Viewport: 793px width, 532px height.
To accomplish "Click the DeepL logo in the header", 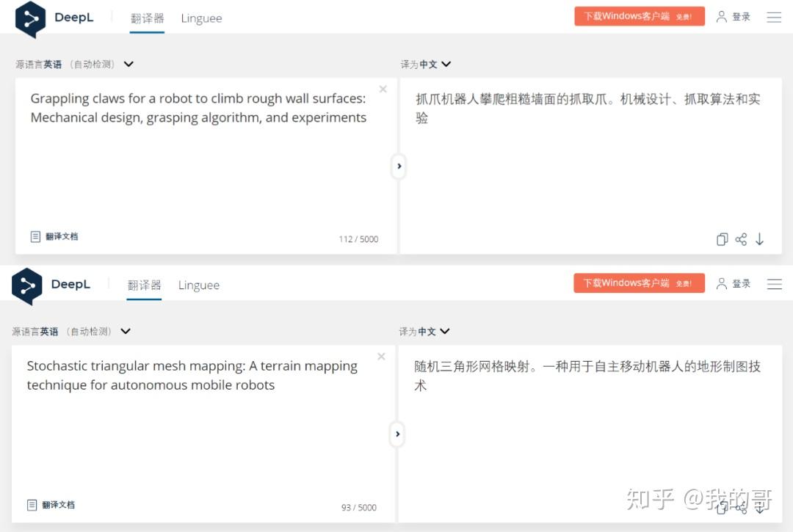I will pyautogui.click(x=55, y=18).
